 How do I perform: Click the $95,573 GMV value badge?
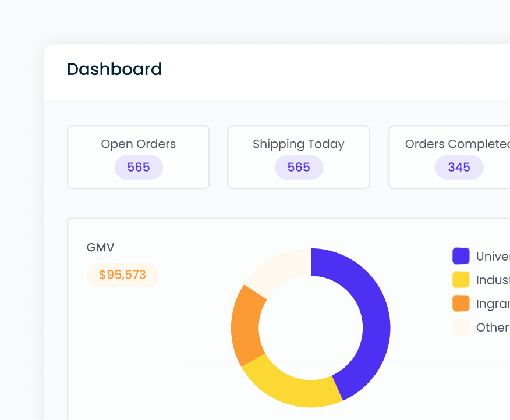pyautogui.click(x=122, y=275)
